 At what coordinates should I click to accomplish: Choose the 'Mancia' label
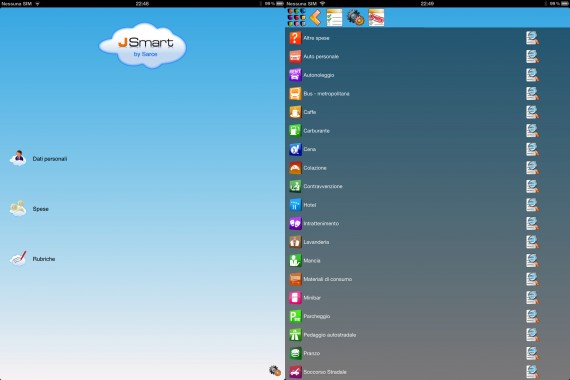312,260
